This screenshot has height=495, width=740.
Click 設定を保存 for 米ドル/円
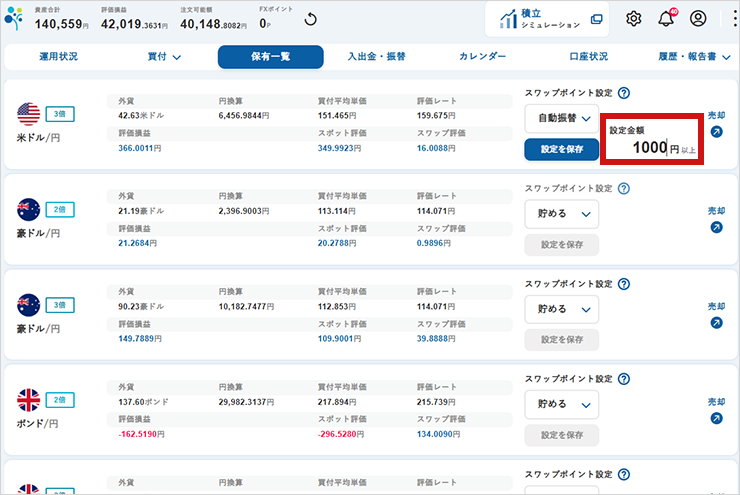click(562, 150)
